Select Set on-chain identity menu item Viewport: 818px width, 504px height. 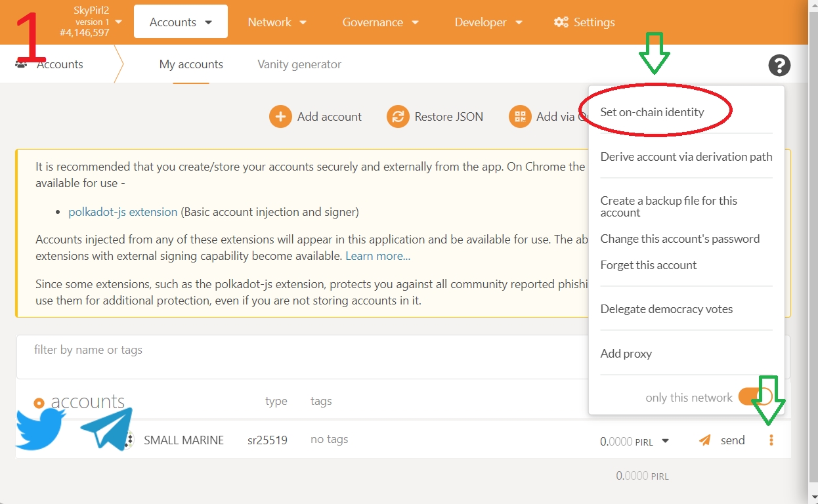(651, 112)
